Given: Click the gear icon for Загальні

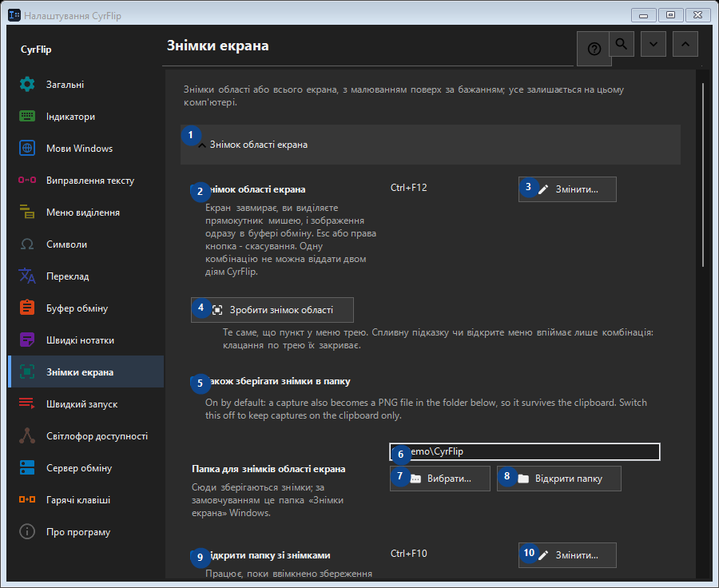Looking at the screenshot, I should pyautogui.click(x=27, y=85).
